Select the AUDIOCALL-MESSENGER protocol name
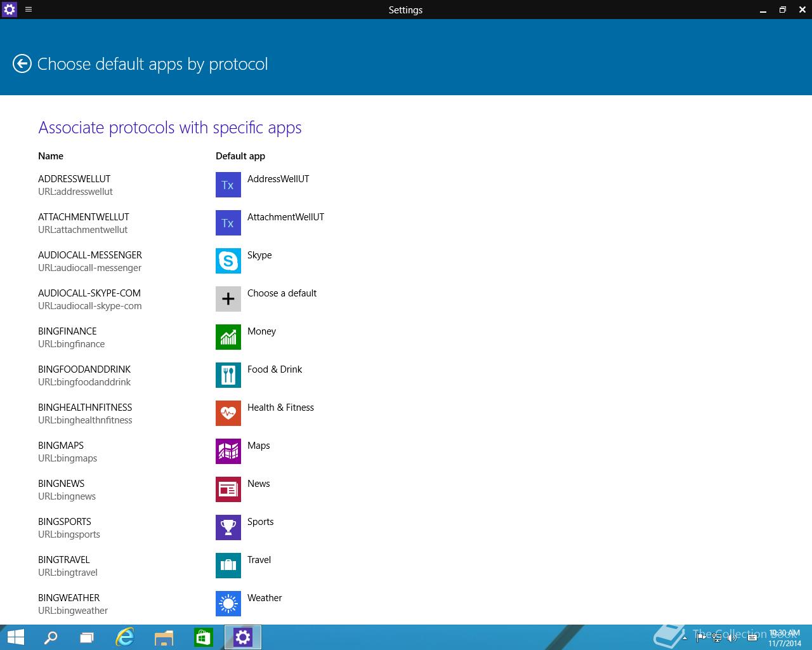 (90, 255)
